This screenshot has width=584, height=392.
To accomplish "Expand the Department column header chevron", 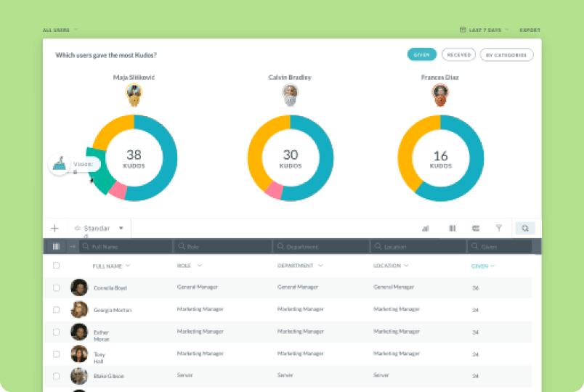I will (x=320, y=266).
